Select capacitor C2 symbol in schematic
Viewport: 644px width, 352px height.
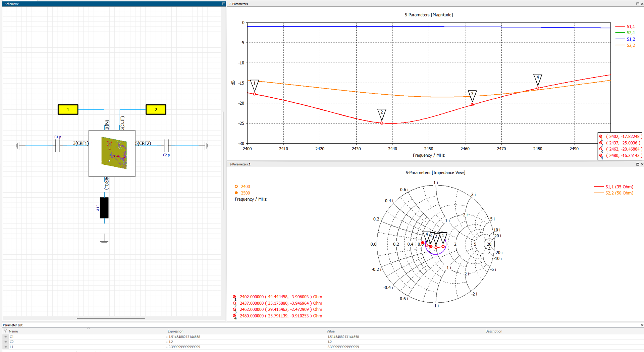166,146
